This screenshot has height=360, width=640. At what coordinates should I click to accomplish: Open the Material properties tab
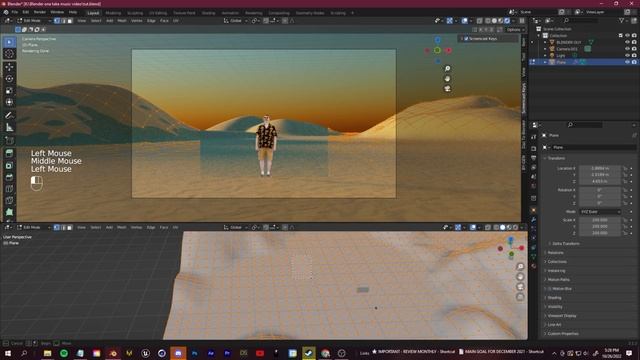[533, 266]
